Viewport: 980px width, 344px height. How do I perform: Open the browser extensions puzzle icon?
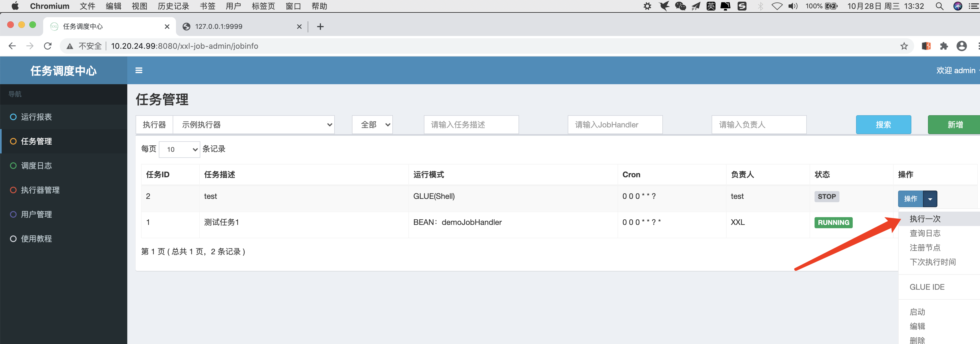944,46
